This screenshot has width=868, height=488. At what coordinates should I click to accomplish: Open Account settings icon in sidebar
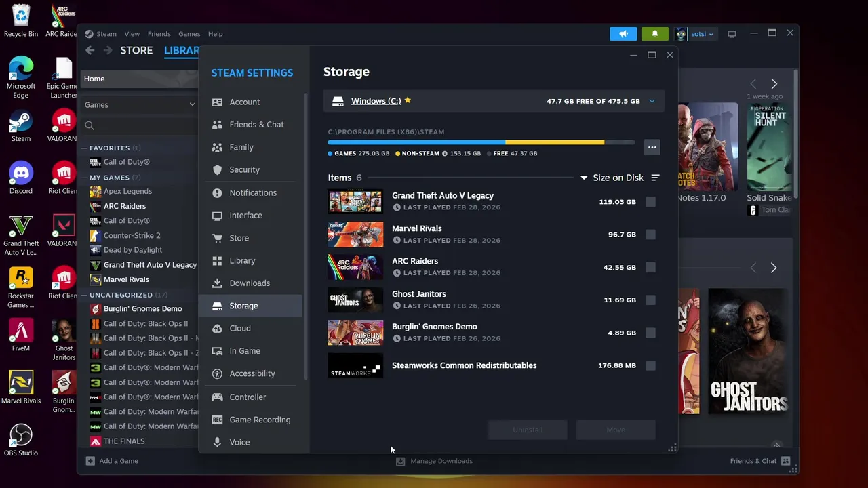point(217,102)
